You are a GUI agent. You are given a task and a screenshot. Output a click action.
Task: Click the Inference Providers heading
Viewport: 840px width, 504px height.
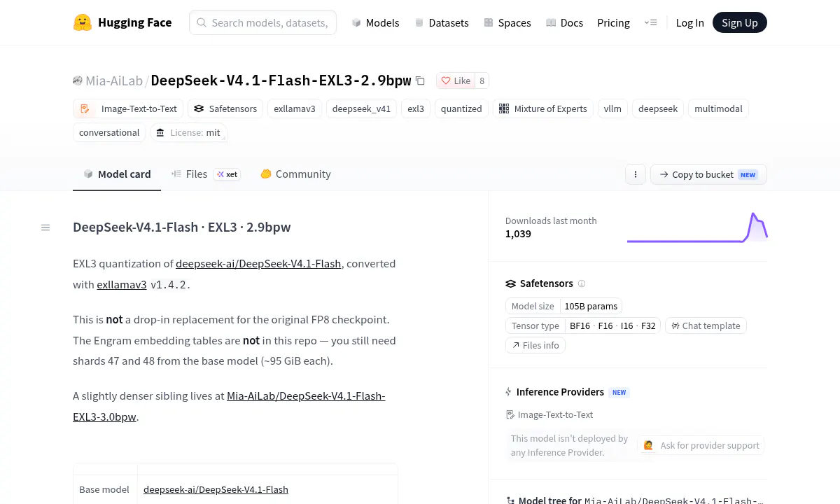coord(560,392)
